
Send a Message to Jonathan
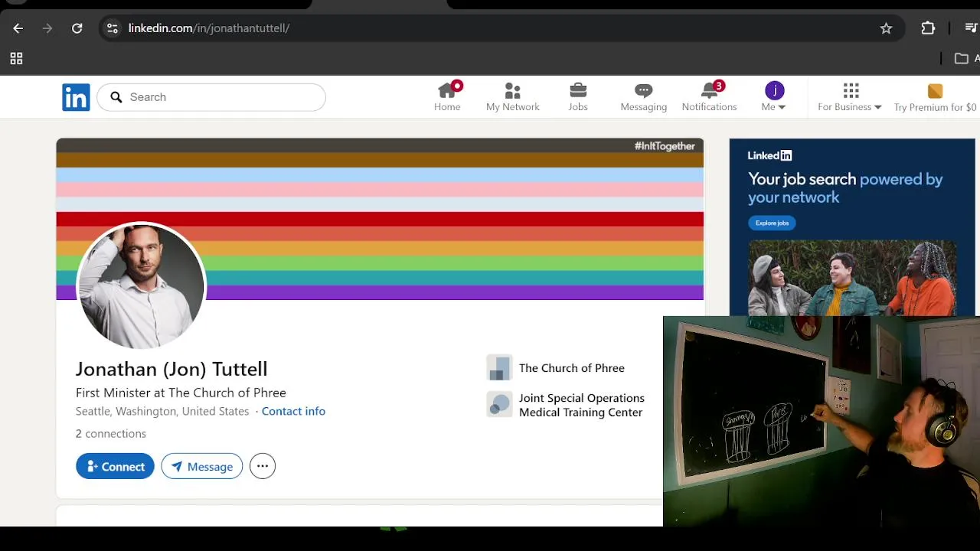click(x=202, y=467)
